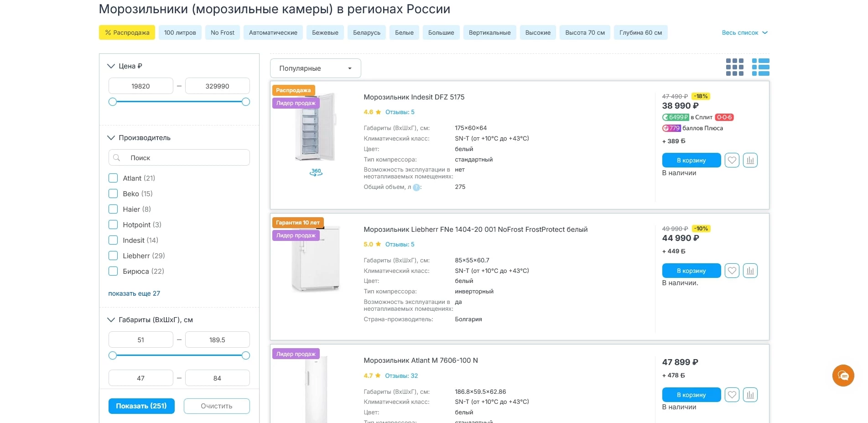Apply the No Frost filter
The image size is (868, 423).
coord(222,32)
